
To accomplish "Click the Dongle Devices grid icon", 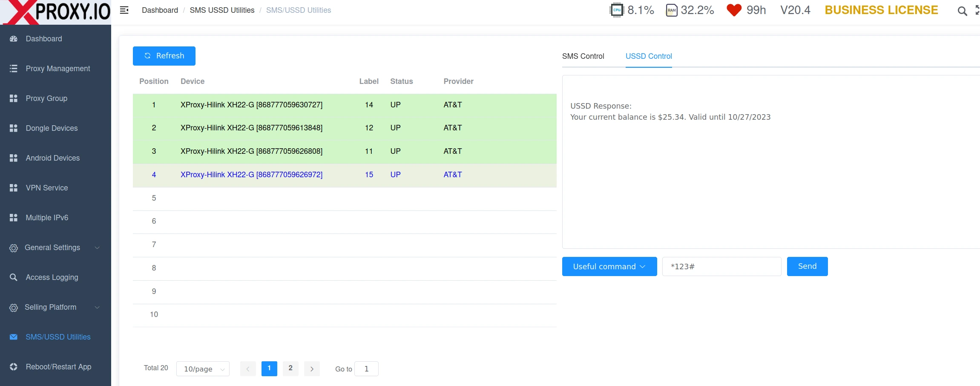I will (14, 128).
